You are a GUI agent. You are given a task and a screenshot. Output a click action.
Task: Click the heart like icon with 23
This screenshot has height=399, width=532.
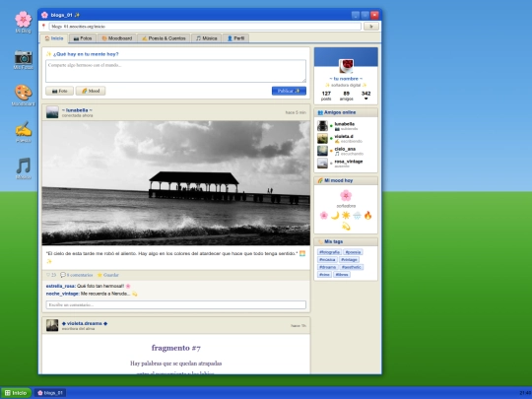(x=51, y=275)
